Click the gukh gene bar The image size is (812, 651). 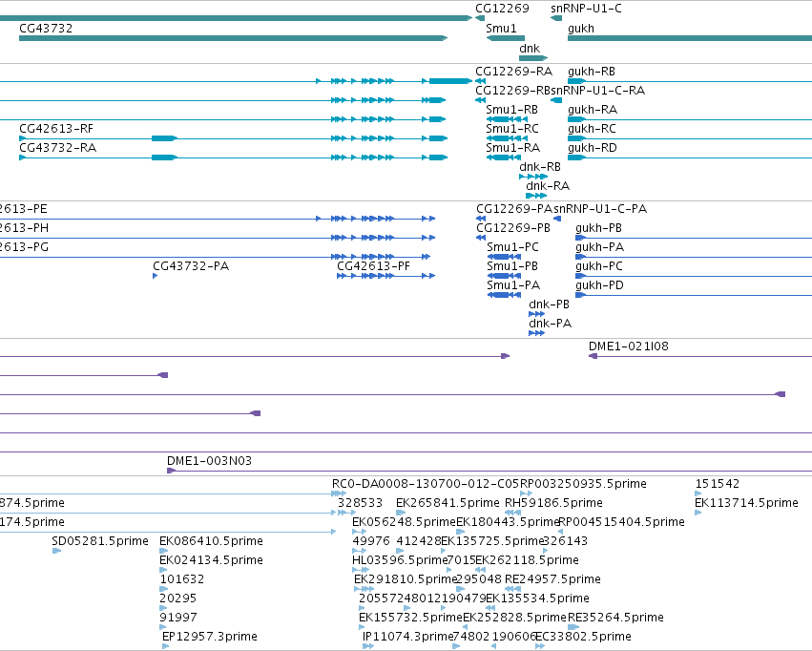(690, 38)
